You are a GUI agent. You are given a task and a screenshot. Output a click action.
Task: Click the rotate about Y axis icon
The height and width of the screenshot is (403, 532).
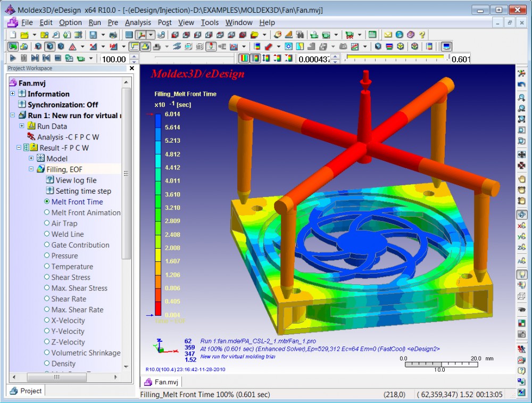point(521,237)
